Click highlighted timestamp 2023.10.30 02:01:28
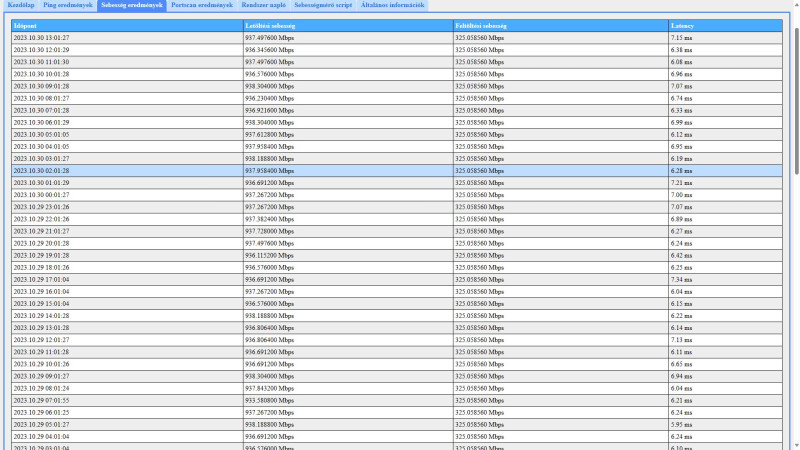This screenshot has height=450, width=800. [41, 171]
